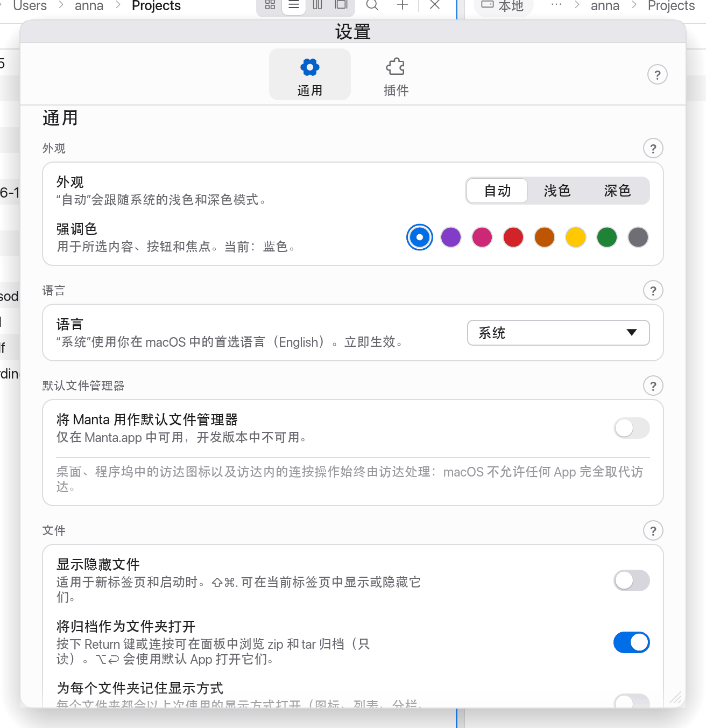Screen dimensions: 706x728
Task: Switch to list view in the background toolbar
Action: click(294, 5)
